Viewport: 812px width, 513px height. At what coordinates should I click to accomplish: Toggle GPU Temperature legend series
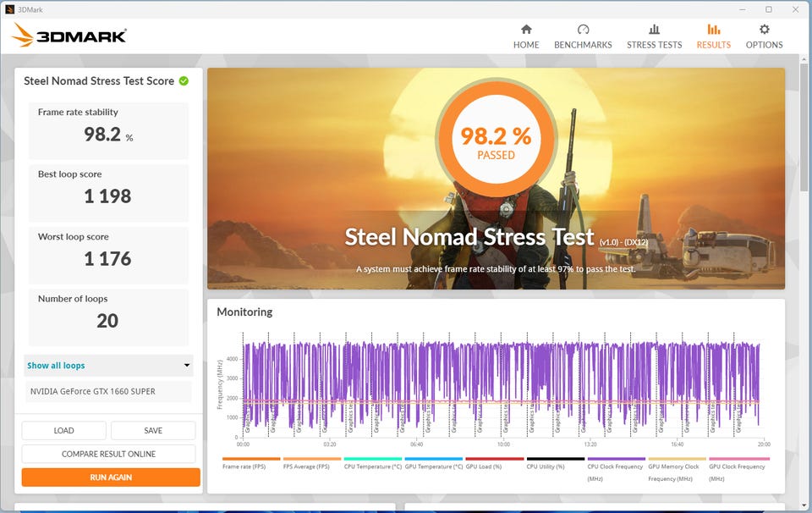click(433, 463)
